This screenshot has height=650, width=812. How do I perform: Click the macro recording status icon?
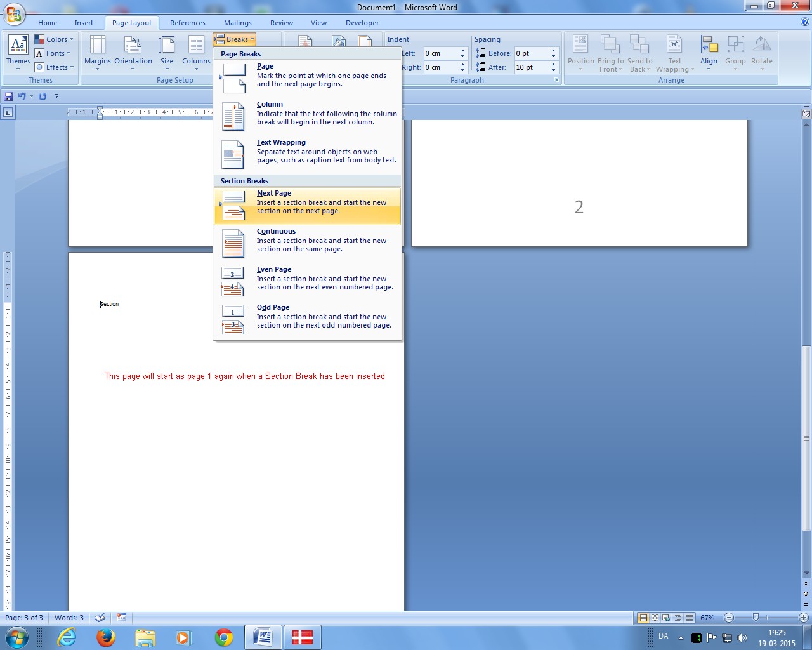[121, 618]
